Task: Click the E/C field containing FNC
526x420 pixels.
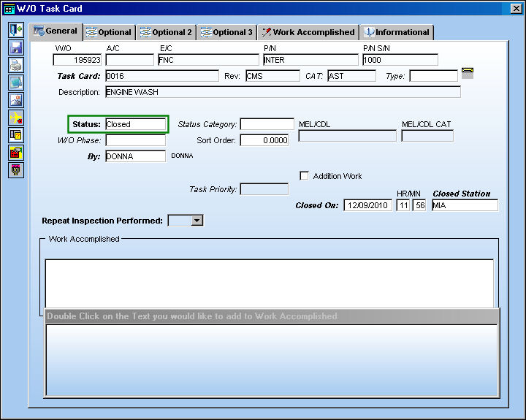Action: click(x=209, y=60)
